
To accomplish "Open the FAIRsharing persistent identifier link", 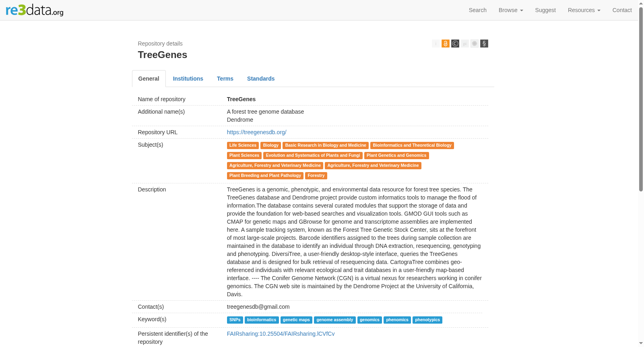I will pos(281,334).
